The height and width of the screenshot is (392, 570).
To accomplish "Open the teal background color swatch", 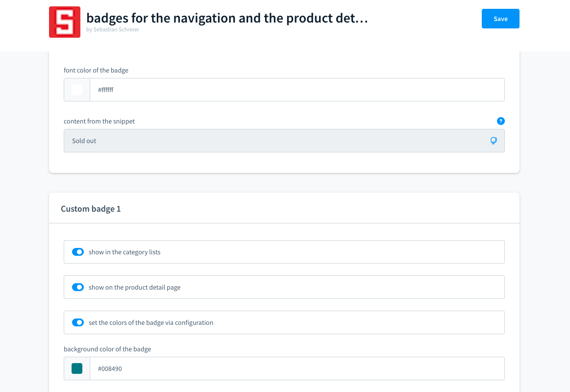I will [77, 368].
